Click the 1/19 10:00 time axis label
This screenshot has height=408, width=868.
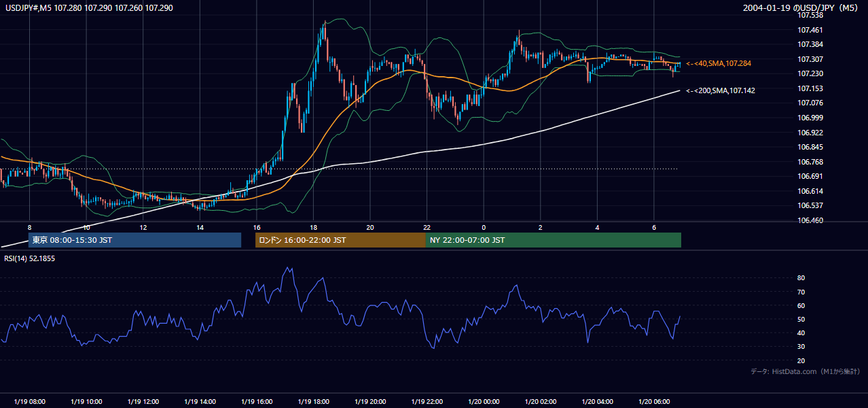pyautogui.click(x=86, y=402)
